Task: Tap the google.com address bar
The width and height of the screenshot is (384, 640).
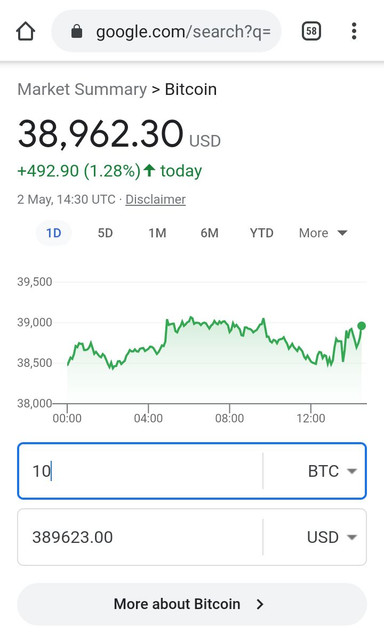Action: (x=166, y=31)
